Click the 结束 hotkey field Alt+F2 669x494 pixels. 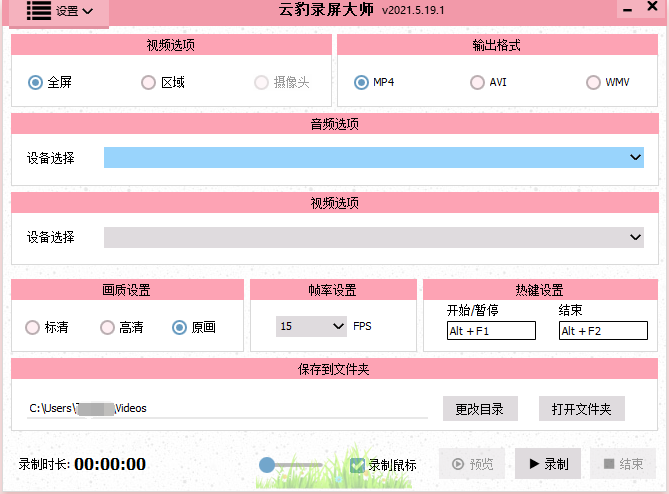point(603,331)
